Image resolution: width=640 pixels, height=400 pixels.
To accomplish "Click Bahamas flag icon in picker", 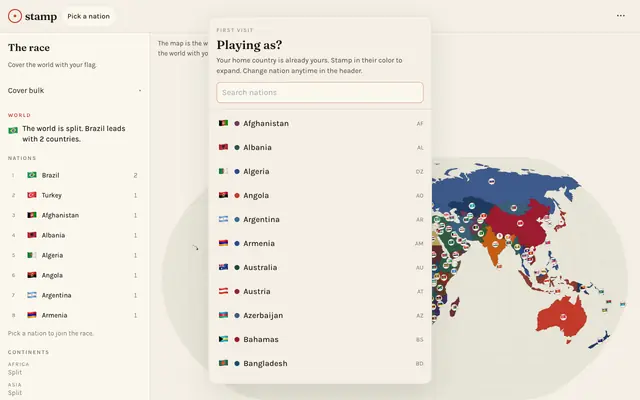I will pyautogui.click(x=223, y=339).
